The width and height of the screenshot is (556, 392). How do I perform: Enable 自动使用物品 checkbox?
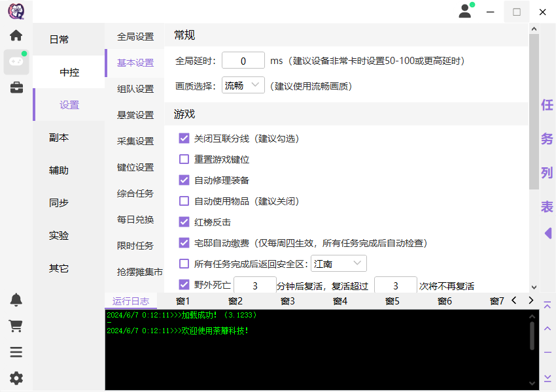point(184,201)
